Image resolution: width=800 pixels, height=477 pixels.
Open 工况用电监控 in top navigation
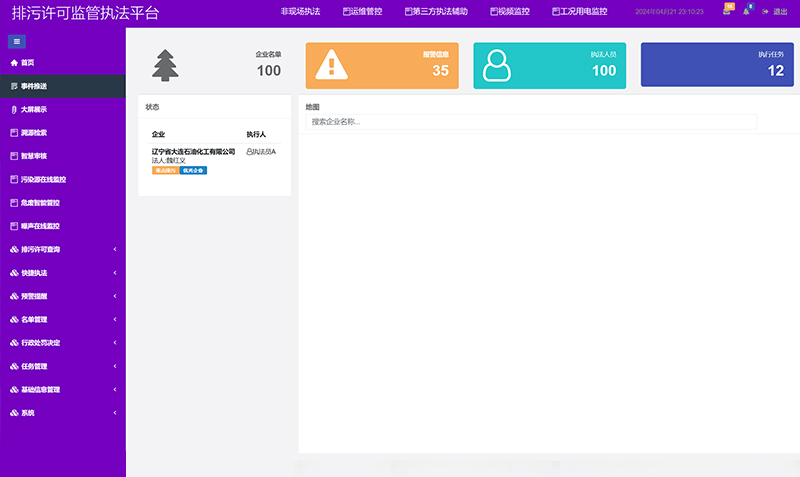pos(580,11)
